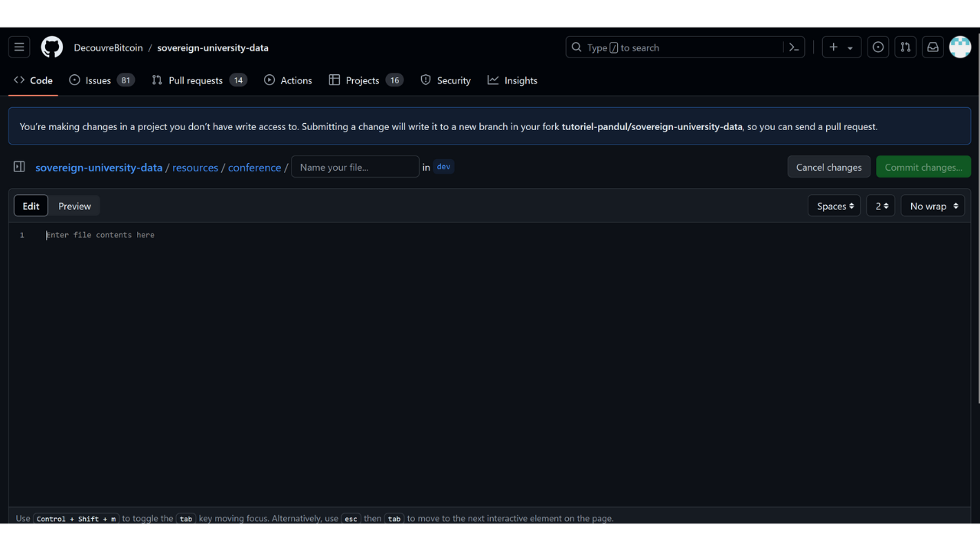Click the user profile avatar
Screen dimensions: 980x551
pos(960,47)
